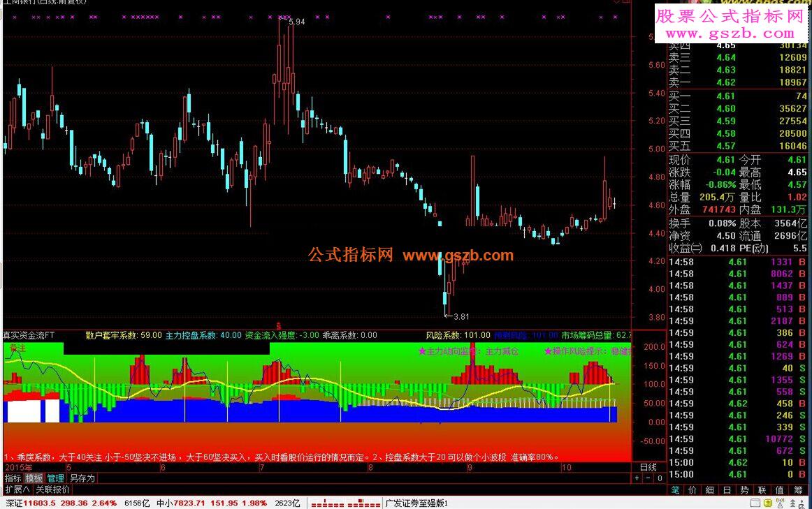Open the 日线 period selector
Viewport: 812px width, 509px height.
point(648,467)
